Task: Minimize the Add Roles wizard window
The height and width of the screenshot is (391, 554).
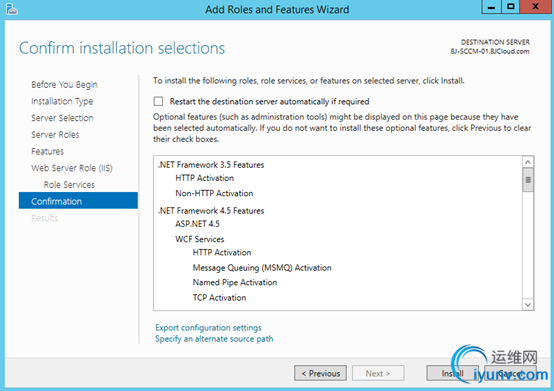Action: click(491, 7)
